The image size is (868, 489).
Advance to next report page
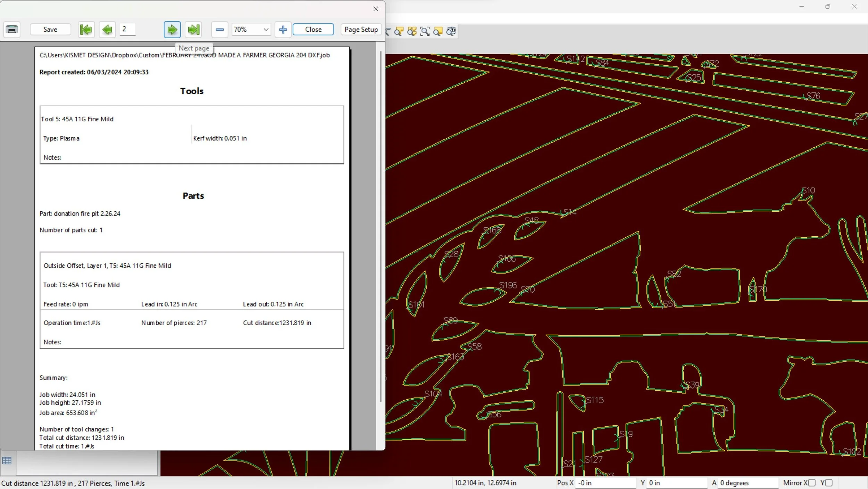pyautogui.click(x=172, y=30)
